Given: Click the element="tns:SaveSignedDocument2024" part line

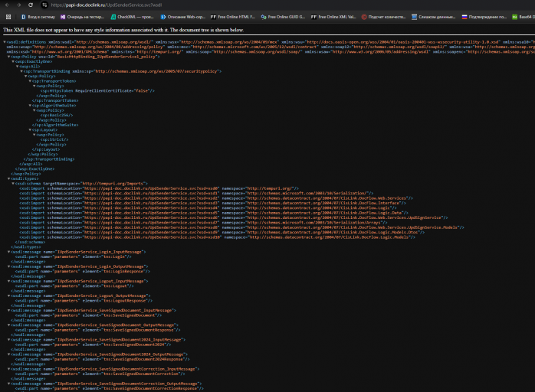Looking at the screenshot, I should [94, 345].
